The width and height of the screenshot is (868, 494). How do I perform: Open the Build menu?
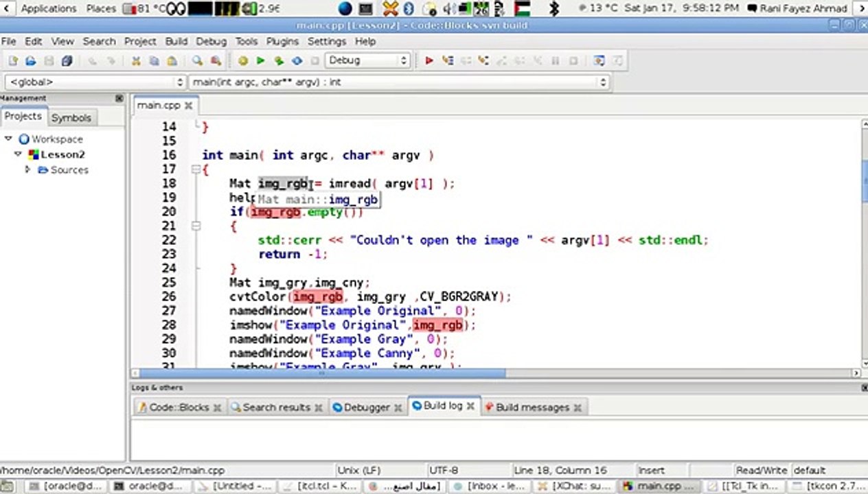176,41
